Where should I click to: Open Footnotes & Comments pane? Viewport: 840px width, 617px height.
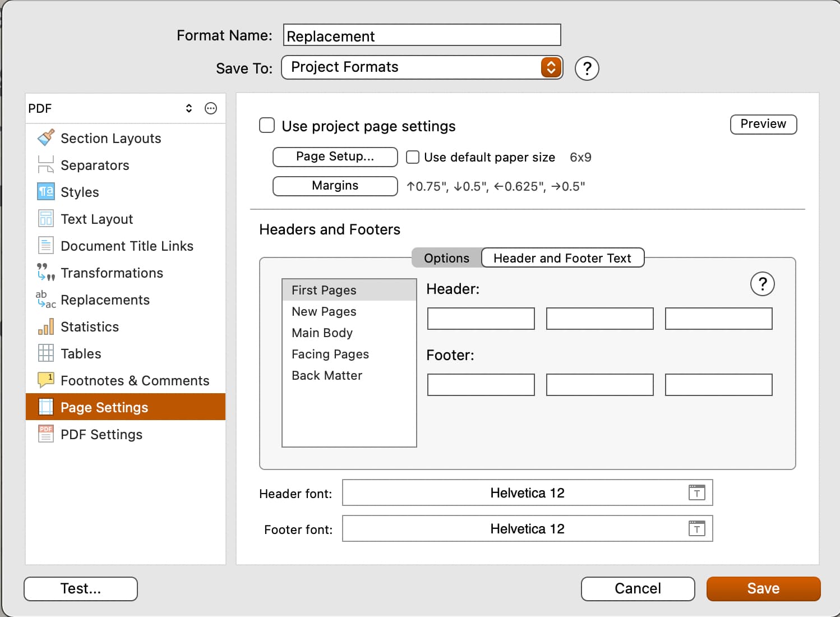[x=126, y=380]
